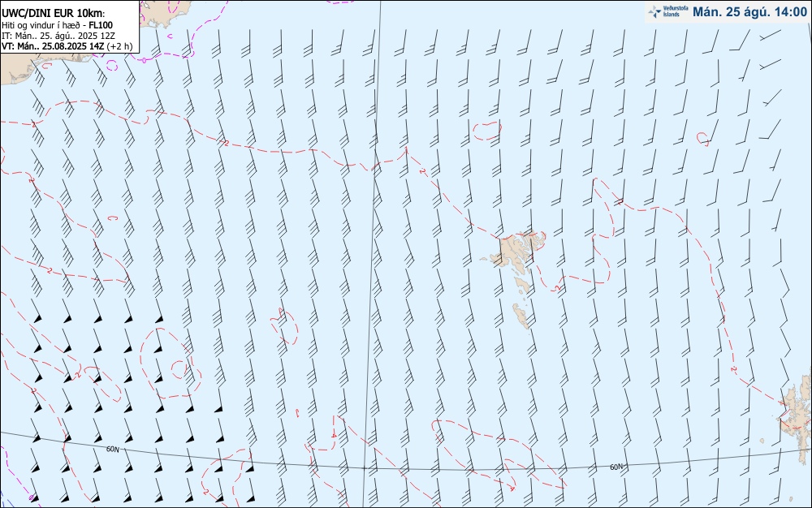Click the 'IT: Mán.. 25. ágú.. 2025 12Z' line

click(x=58, y=36)
